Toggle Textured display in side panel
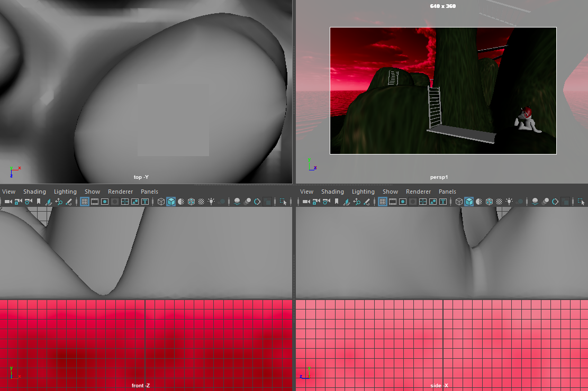Viewport: 588px width, 391px height. 499,202
